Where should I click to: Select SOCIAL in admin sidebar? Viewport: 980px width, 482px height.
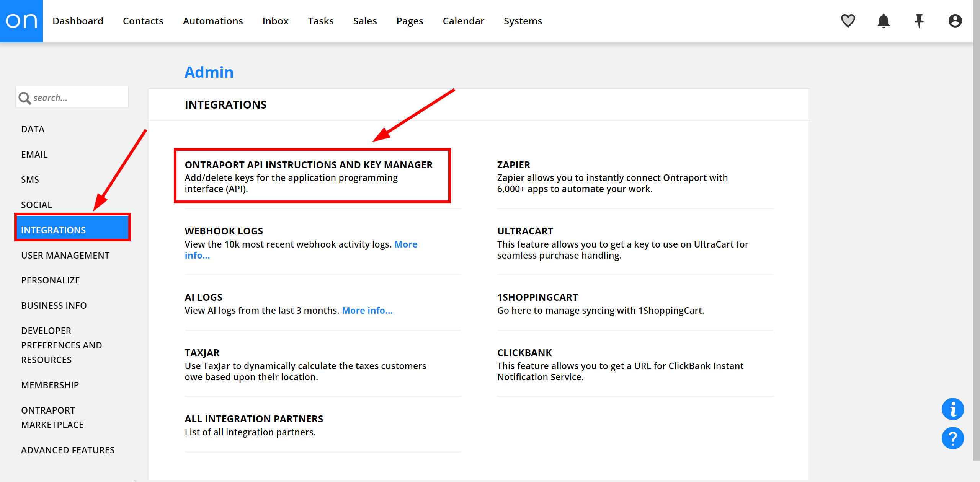(37, 205)
